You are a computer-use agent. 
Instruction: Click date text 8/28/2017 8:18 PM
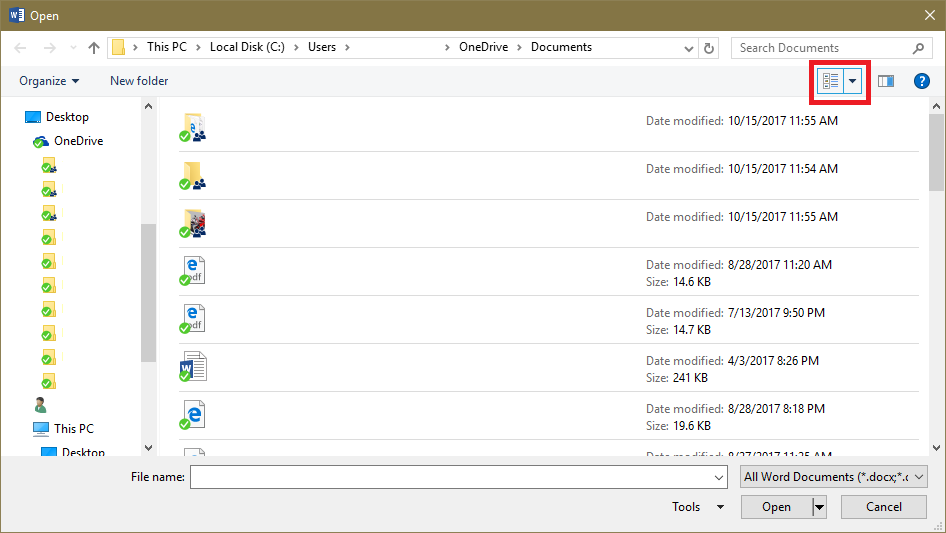[x=776, y=409]
